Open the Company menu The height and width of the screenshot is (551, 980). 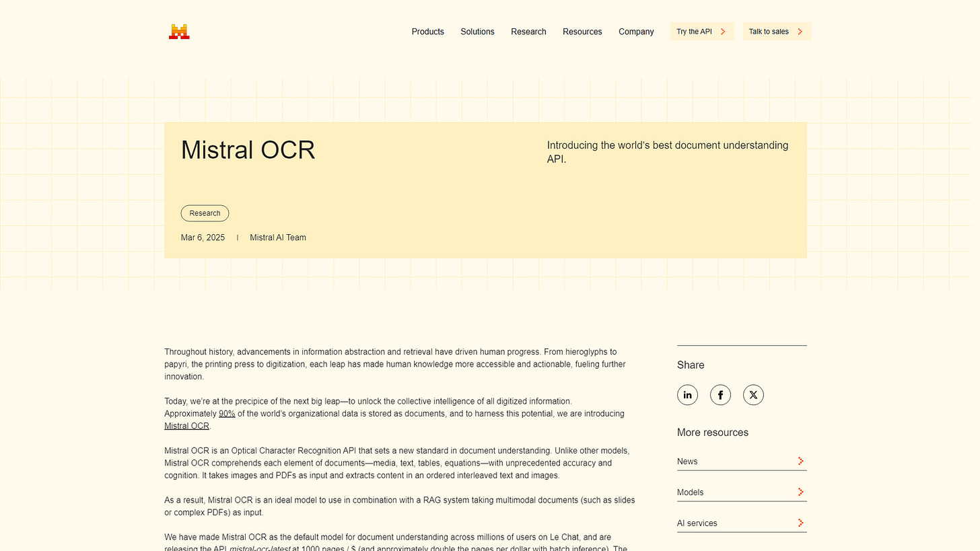click(x=636, y=32)
